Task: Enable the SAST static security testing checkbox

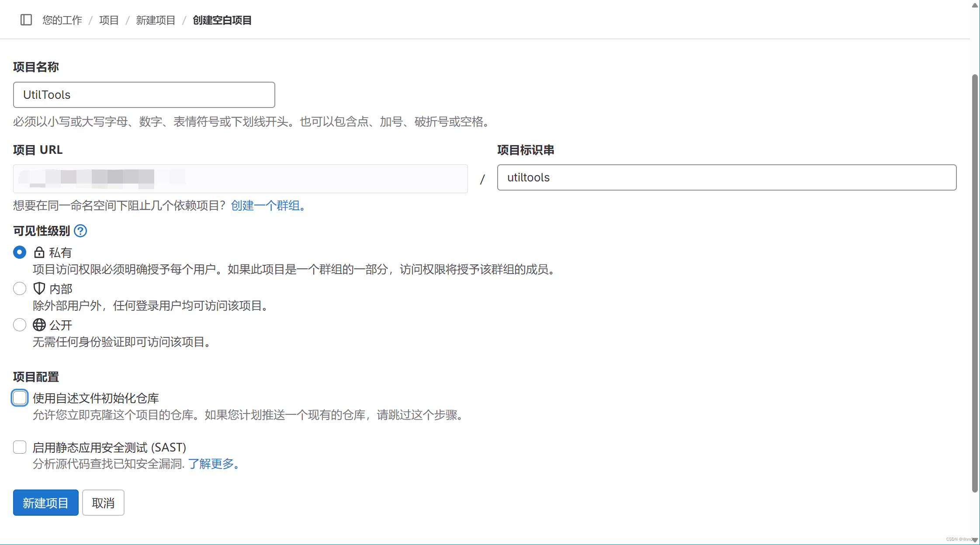Action: 20,447
